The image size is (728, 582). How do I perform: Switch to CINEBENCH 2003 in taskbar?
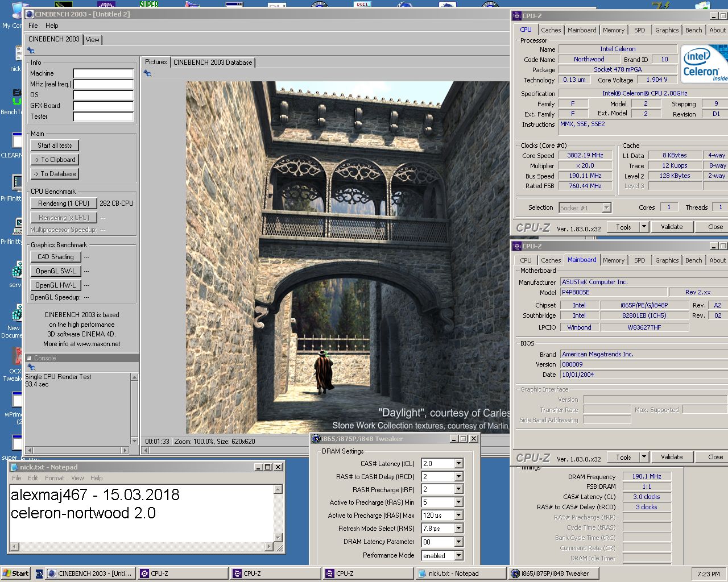point(90,573)
